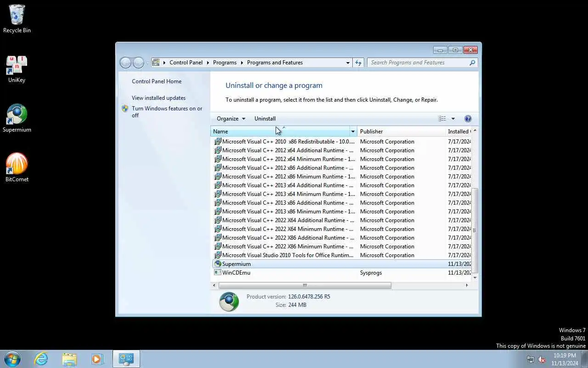The width and height of the screenshot is (588, 368).
Task: Select the WinCDEmu program row
Action: [342, 273]
